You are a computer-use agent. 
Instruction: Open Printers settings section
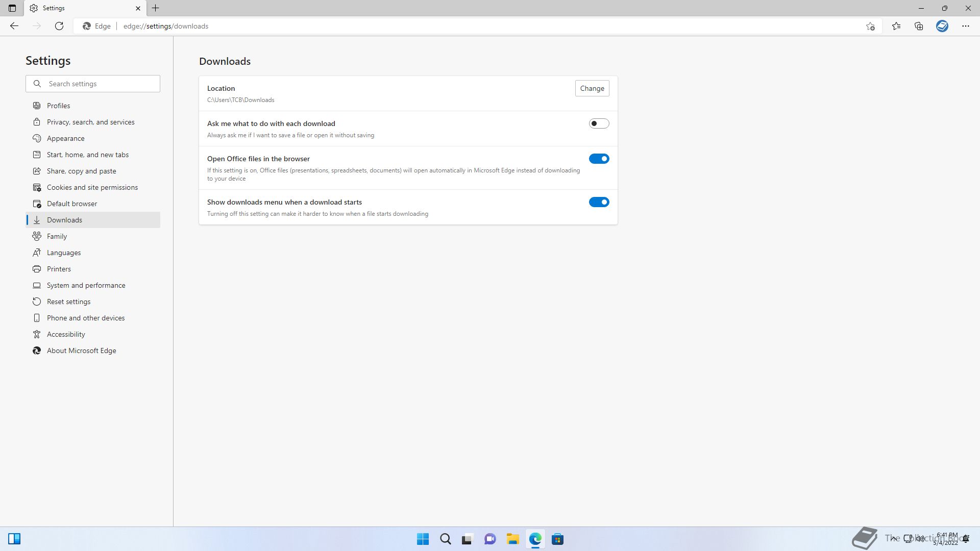93,269
